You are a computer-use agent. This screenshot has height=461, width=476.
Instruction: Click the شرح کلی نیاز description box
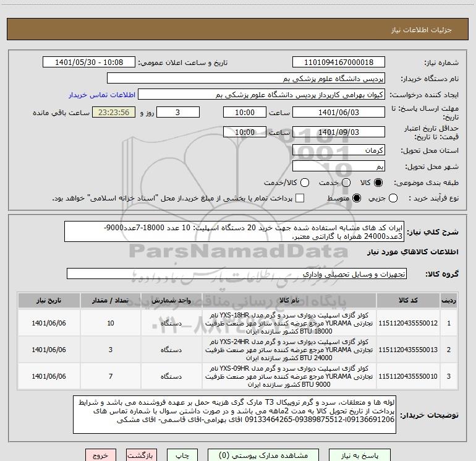(x=234, y=231)
